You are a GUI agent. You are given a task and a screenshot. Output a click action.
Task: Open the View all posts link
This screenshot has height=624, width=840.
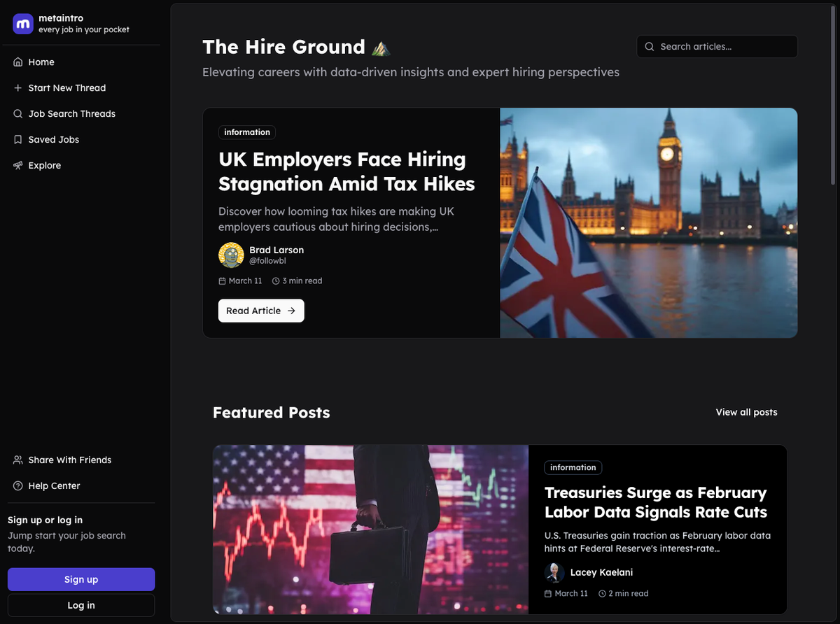click(746, 413)
